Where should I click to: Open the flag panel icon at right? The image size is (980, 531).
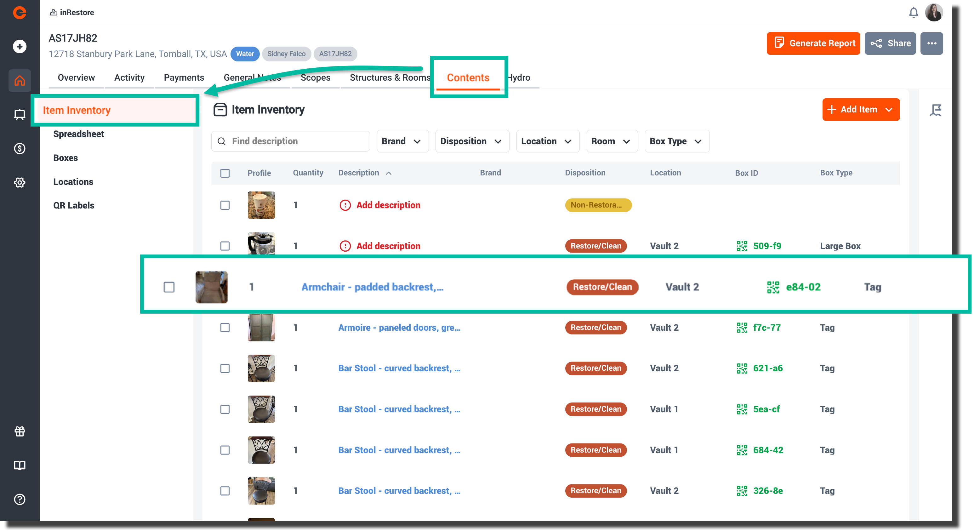[x=935, y=110]
